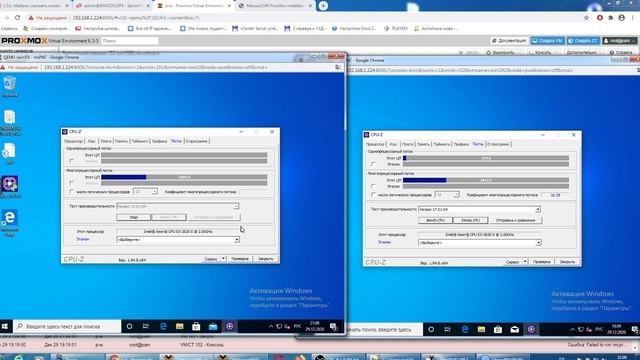Expand Сервис arrow in right CPU-Z
The height and width of the screenshot is (360, 640).
525,262
